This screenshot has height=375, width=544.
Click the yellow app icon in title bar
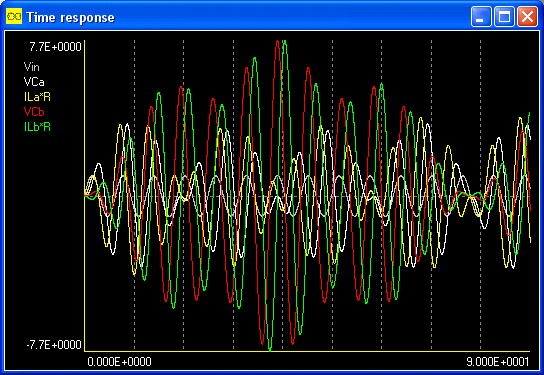14,17
